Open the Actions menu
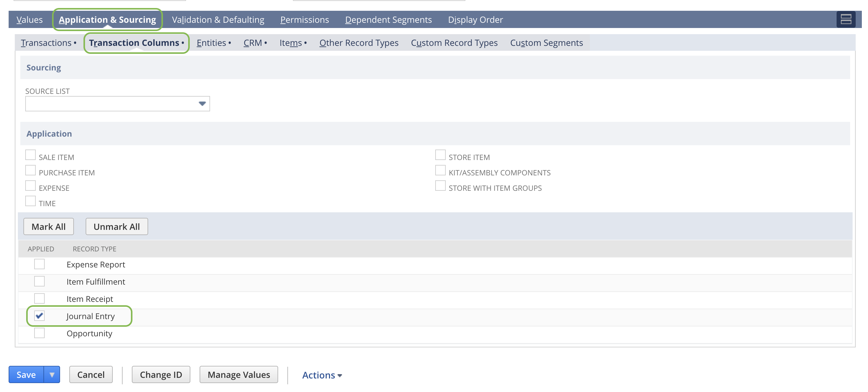The image size is (868, 392). tap(322, 375)
